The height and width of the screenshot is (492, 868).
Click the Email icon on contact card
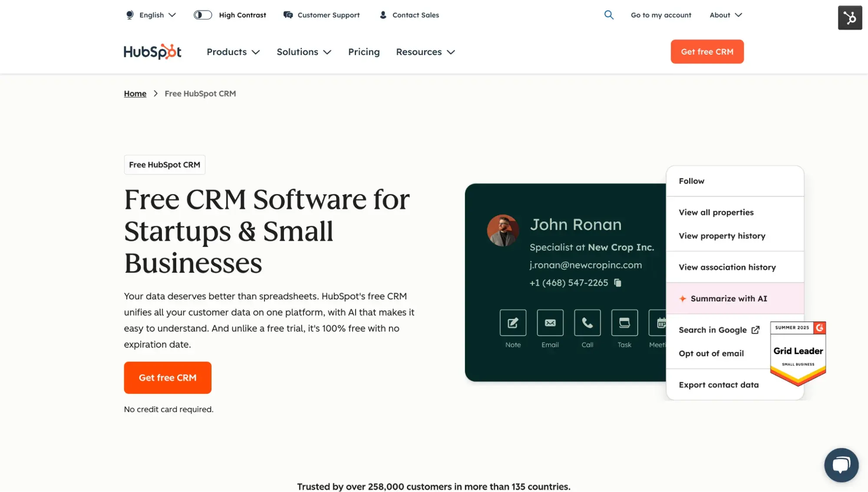[x=550, y=322]
